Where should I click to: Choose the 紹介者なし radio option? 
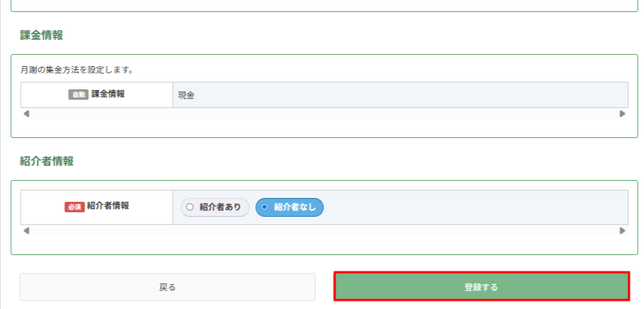[x=290, y=207]
